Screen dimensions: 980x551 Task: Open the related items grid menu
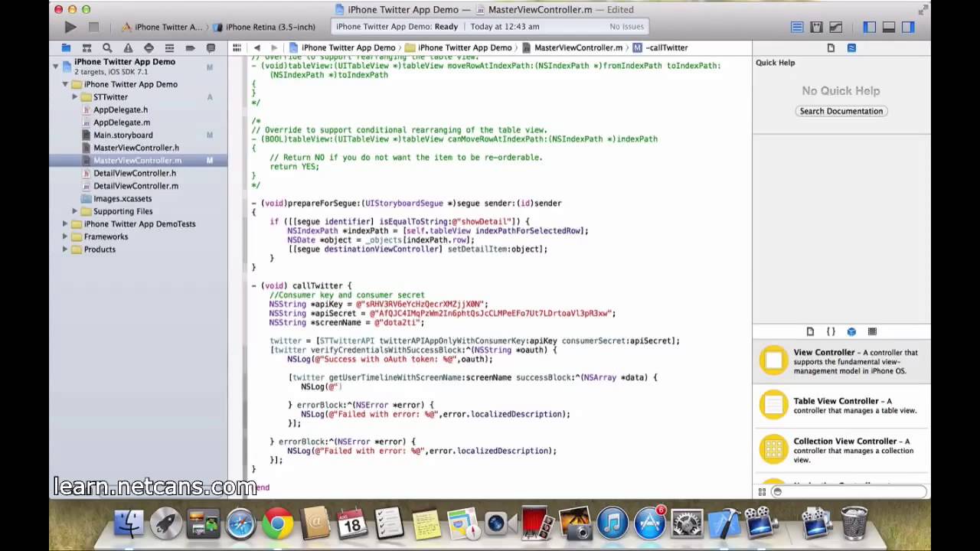(x=237, y=47)
